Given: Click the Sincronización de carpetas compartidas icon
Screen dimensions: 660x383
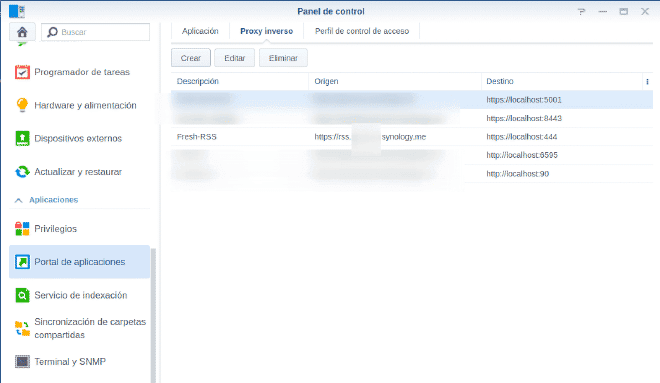Looking at the screenshot, I should [22, 328].
